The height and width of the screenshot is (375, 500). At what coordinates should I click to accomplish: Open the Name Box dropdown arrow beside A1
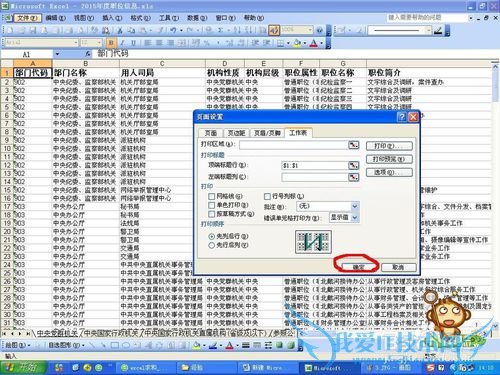tap(57, 54)
